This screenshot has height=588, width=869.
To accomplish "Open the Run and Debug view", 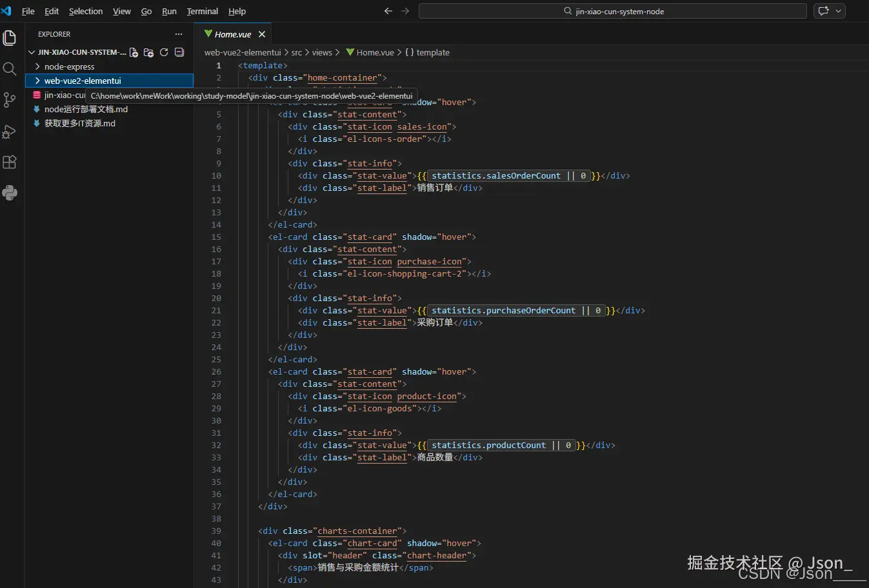I will [10, 132].
